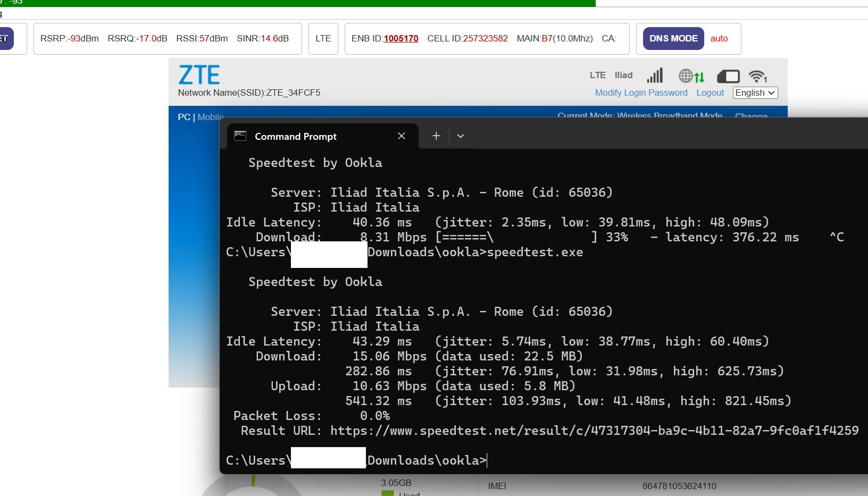The image size is (868, 496).
Task: Click the Command Prompt terminal icon
Action: coord(240,136)
